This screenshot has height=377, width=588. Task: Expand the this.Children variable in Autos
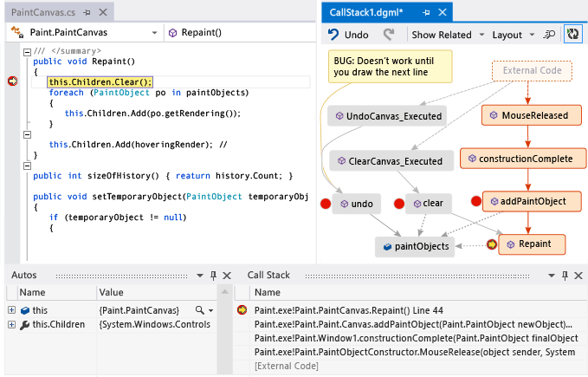[x=11, y=325]
